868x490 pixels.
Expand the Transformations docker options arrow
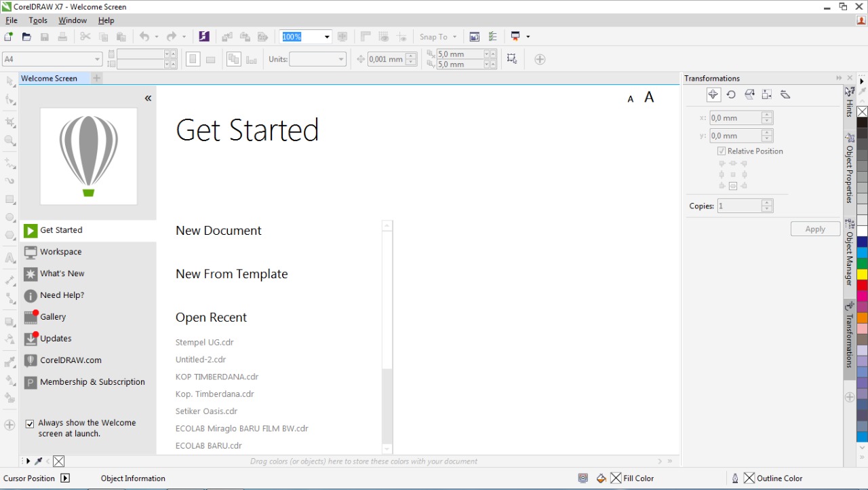(x=839, y=78)
